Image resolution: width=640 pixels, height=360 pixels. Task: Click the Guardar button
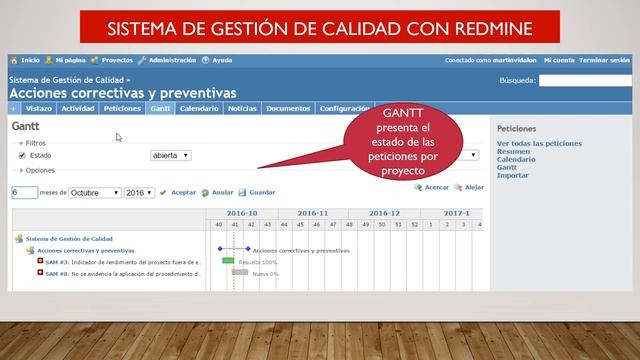[x=262, y=193]
